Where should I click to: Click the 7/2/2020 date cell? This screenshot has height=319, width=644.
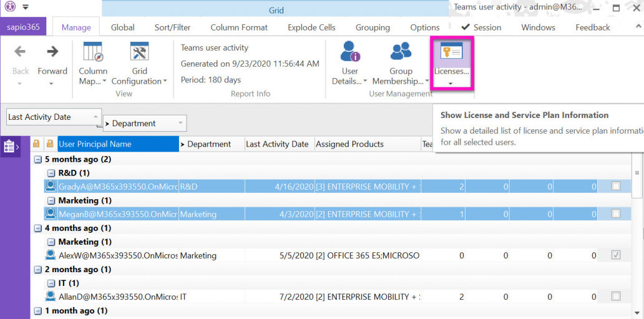point(280,297)
